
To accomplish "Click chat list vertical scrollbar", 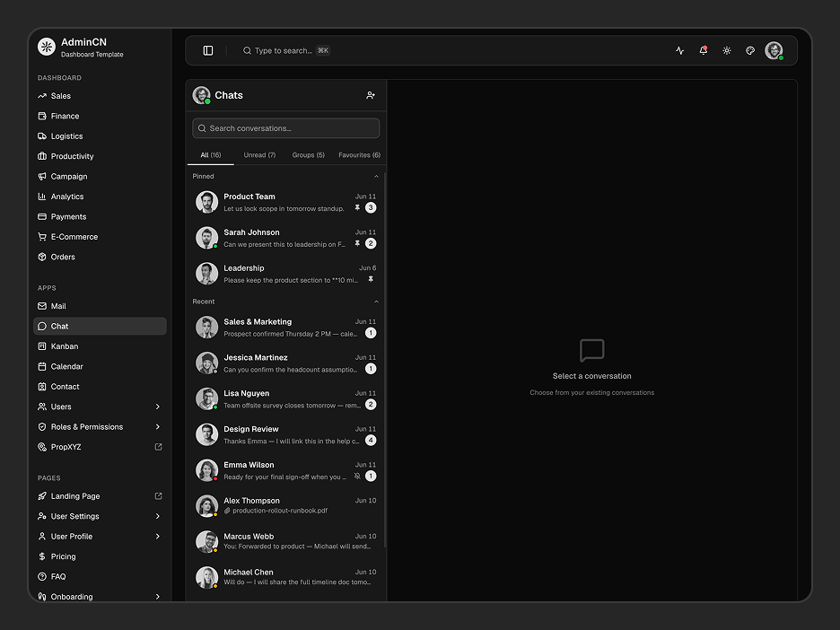I will pos(385,360).
